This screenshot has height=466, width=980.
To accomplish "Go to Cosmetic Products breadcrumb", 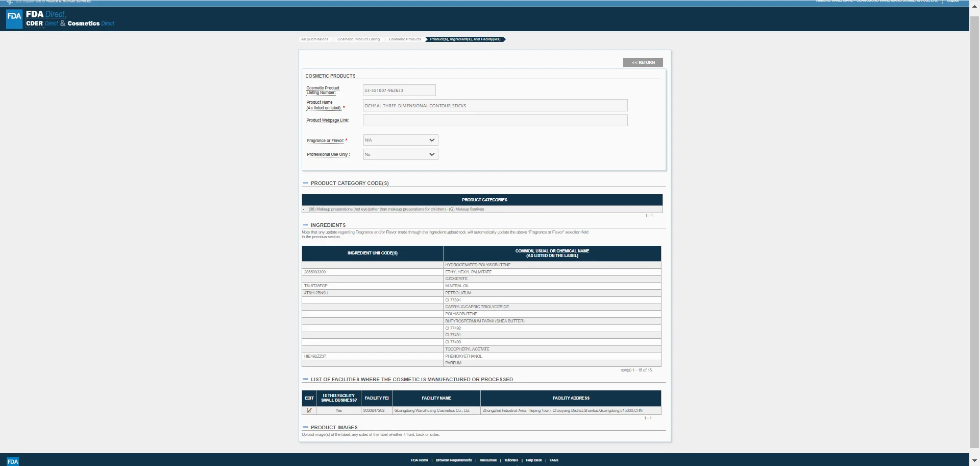I will (405, 39).
